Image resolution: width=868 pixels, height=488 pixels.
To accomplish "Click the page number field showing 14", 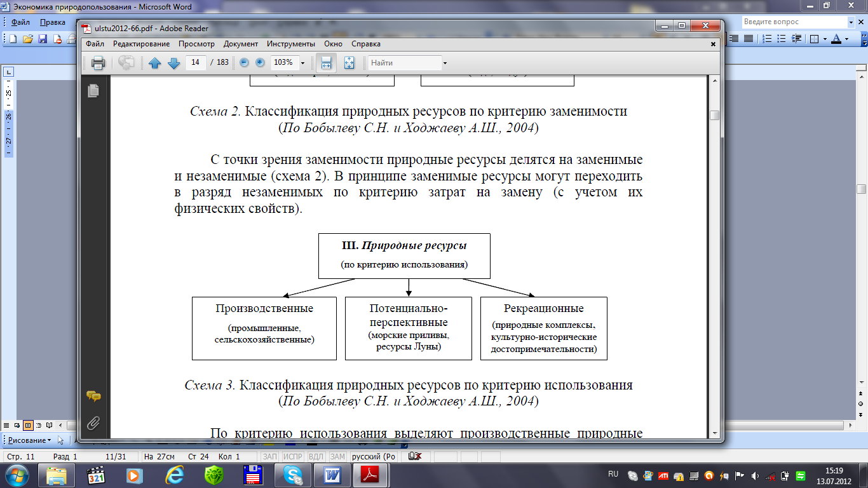I will [196, 63].
